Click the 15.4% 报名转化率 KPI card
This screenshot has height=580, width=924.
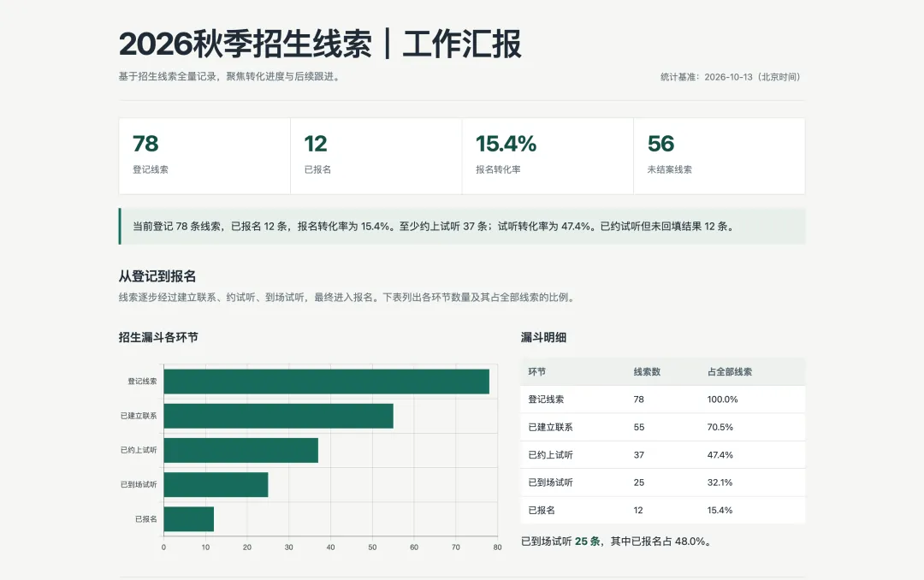(548, 157)
